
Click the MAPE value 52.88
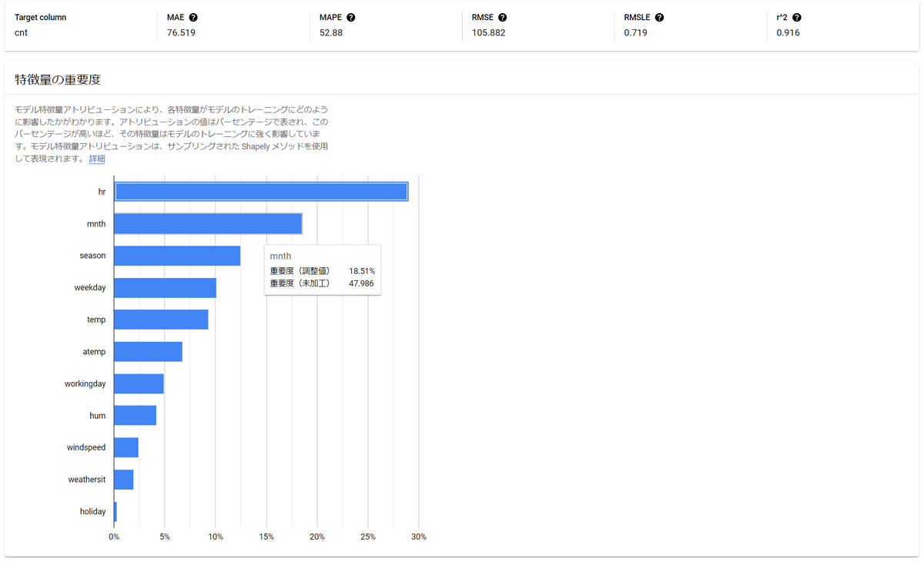(x=331, y=33)
